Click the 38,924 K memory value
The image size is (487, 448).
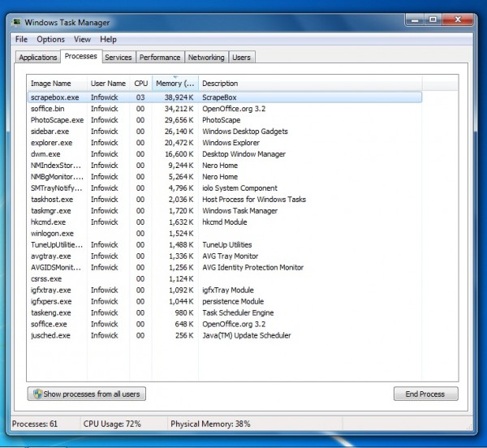click(x=179, y=97)
